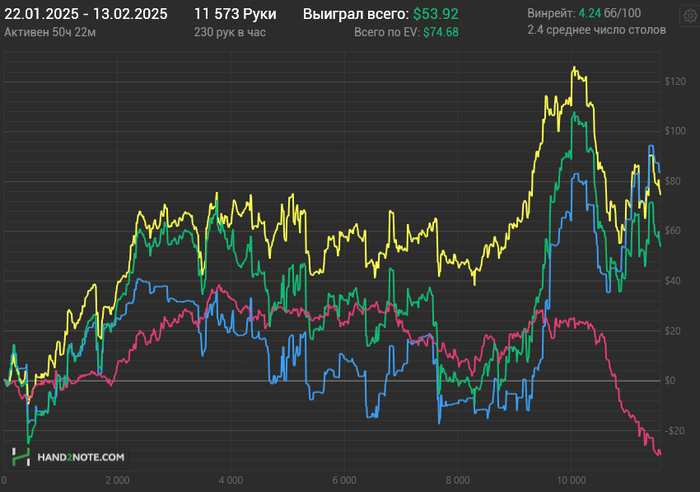The width and height of the screenshot is (700, 492).
Task: Click '2.4 среднее число столов' text
Action: [x=596, y=30]
